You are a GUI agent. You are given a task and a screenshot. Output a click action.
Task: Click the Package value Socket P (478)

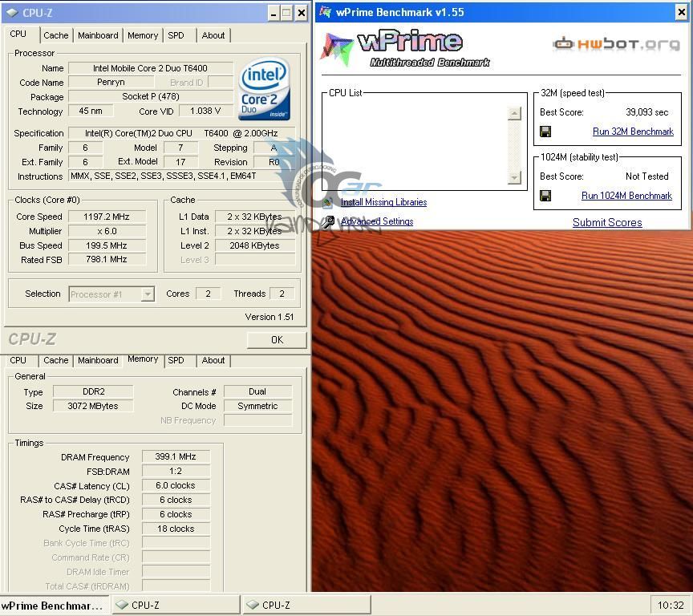(151, 96)
